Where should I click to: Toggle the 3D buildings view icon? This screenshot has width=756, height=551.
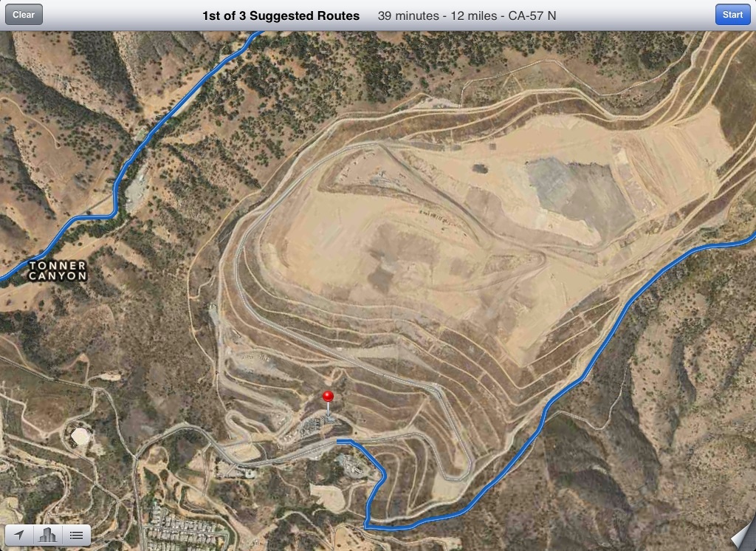(x=48, y=535)
